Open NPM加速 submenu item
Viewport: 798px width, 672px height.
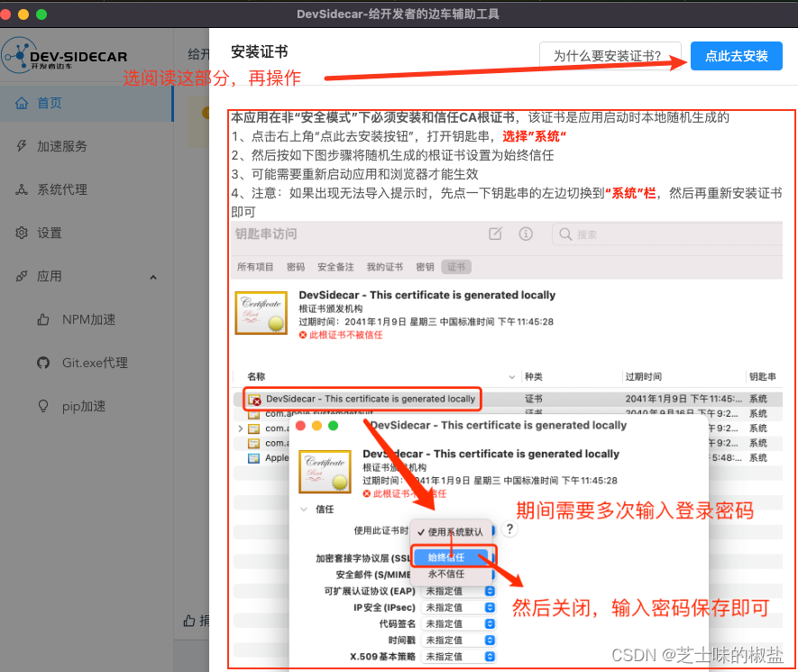pos(89,319)
